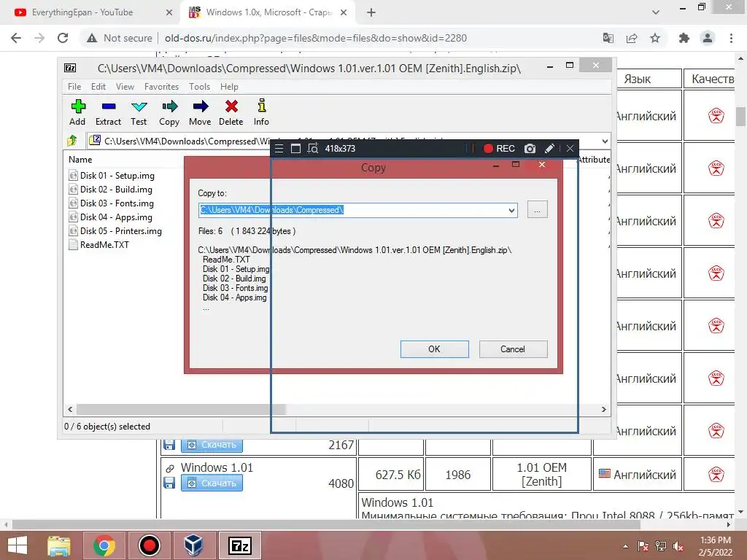Click the Not secure site warning
Viewport: 747px width, 560px height.
[120, 38]
